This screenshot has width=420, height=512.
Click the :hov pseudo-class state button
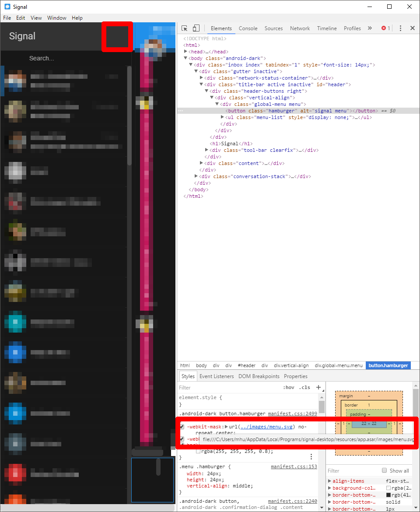click(x=288, y=387)
